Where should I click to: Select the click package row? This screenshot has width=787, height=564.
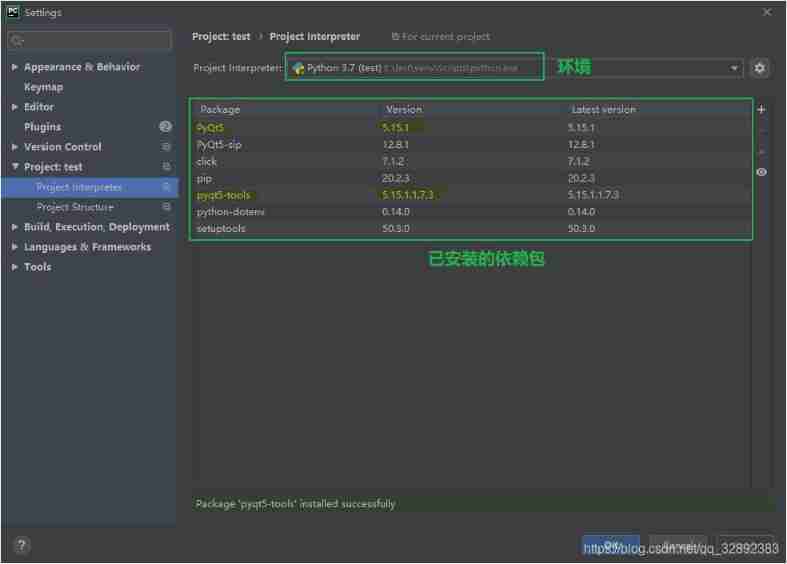472,162
